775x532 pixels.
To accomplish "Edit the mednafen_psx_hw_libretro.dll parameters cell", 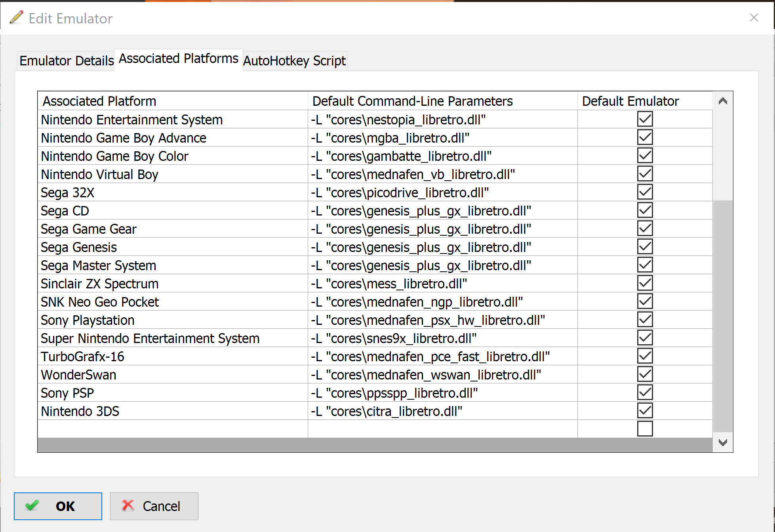I will (443, 320).
